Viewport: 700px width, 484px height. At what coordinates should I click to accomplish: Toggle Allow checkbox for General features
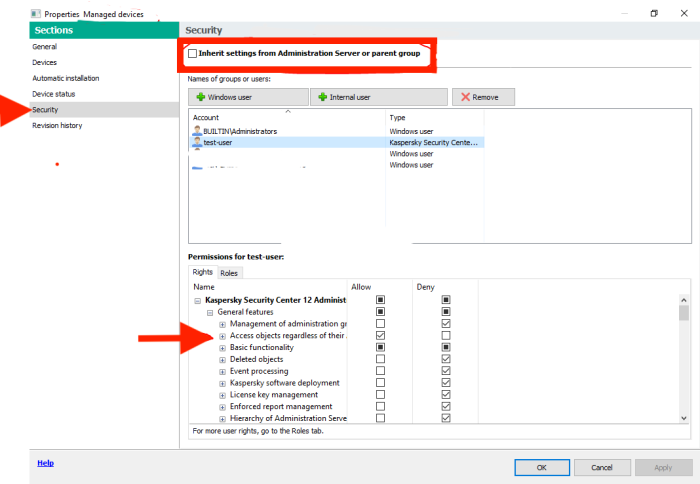(x=380, y=311)
